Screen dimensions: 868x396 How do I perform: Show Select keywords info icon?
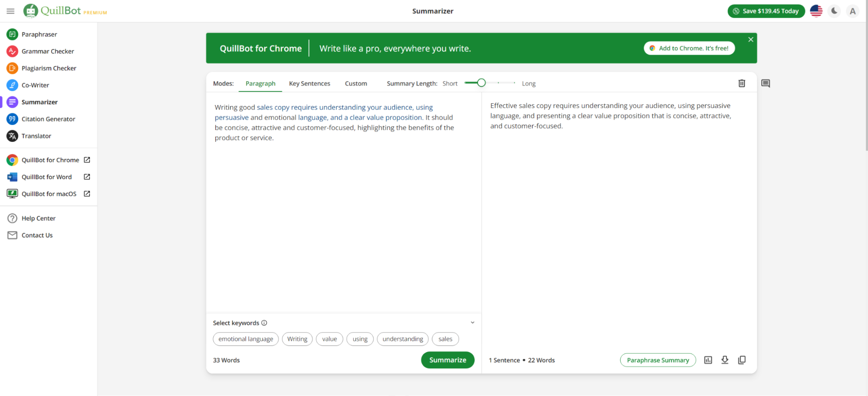(264, 323)
